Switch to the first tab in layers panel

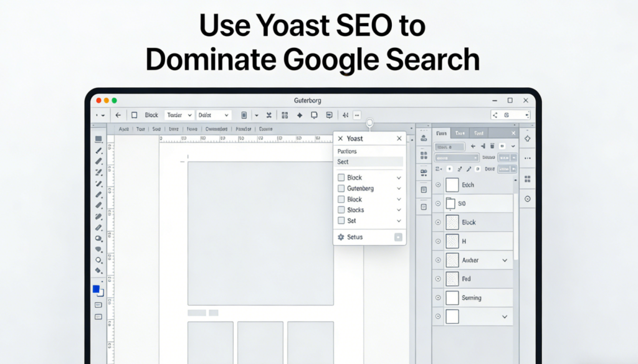(x=441, y=133)
